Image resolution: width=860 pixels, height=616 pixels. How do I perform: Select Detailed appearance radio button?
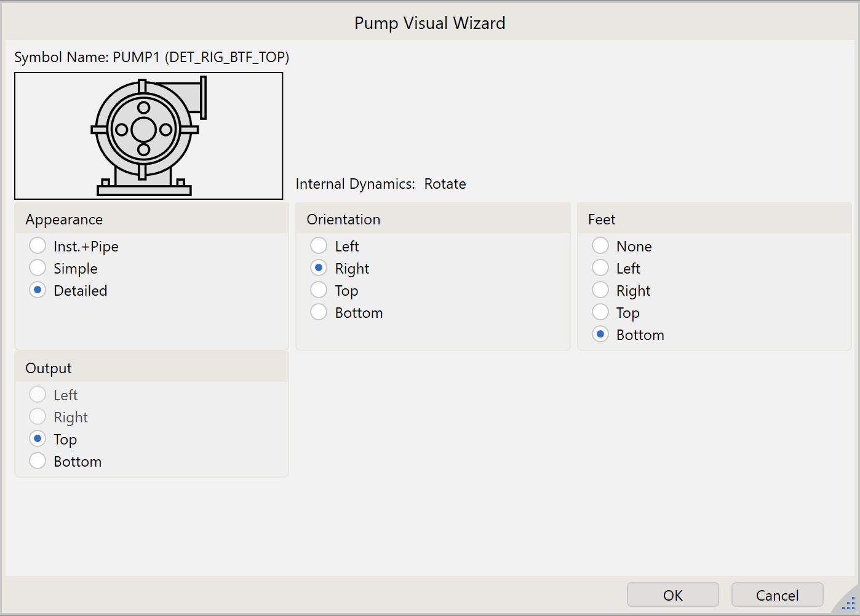tap(38, 290)
